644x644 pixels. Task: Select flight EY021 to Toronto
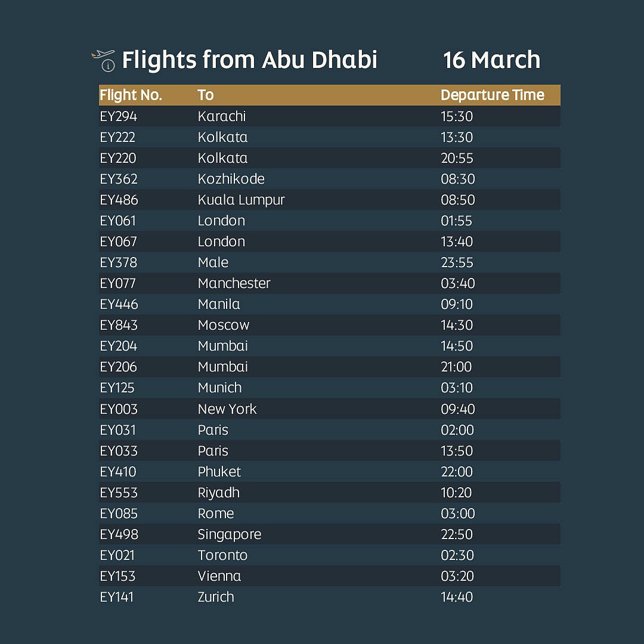(x=117, y=555)
